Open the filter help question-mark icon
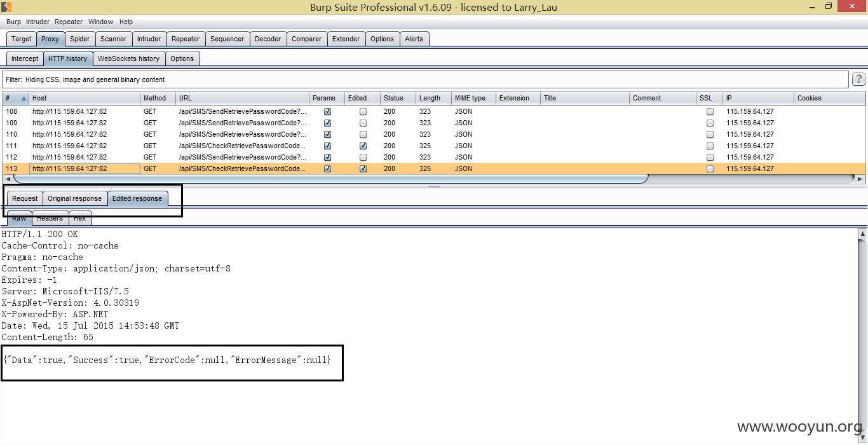The height and width of the screenshot is (445, 868). (x=858, y=79)
